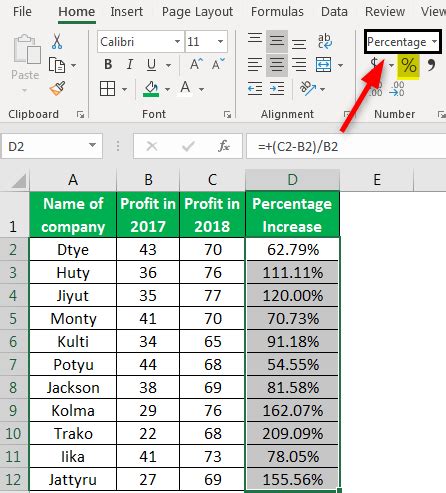The height and width of the screenshot is (493, 446).
Task: Select Middle Align icon
Action: [277, 41]
